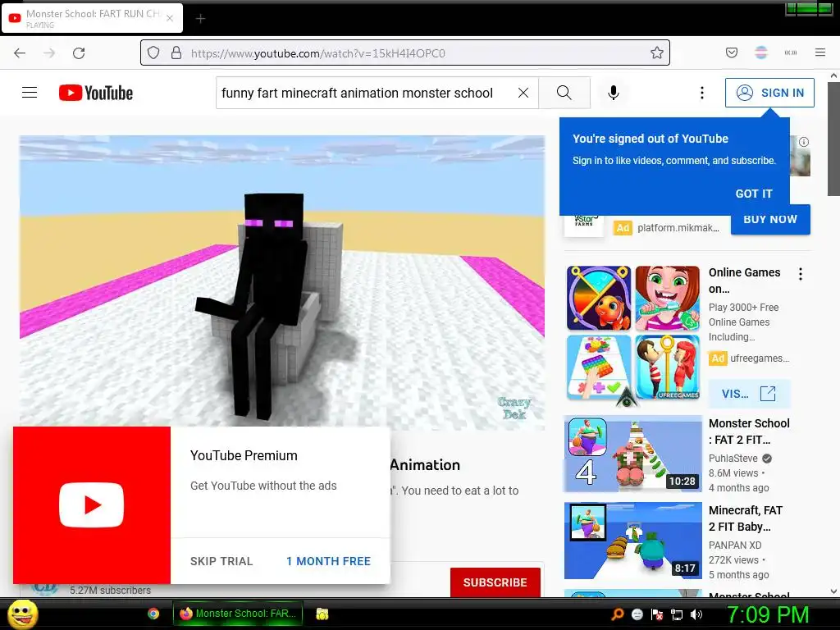Click the page scrollbar down arrow
Image resolution: width=840 pixels, height=630 pixels.
click(833, 591)
